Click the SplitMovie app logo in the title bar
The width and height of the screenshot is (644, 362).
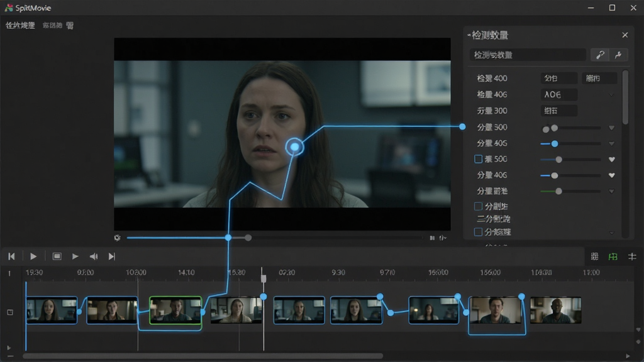[9, 8]
